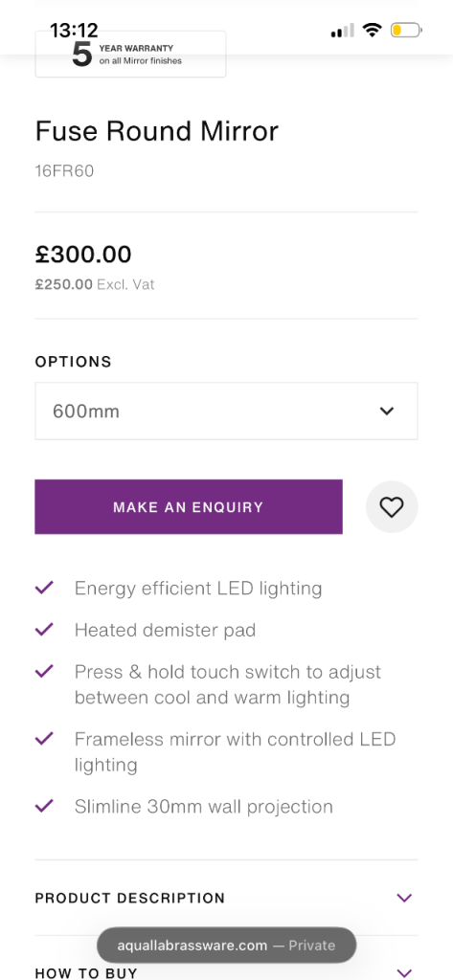Click checkmark beside Slimline 30mm wall projection
The image size is (453, 980).
(44, 806)
